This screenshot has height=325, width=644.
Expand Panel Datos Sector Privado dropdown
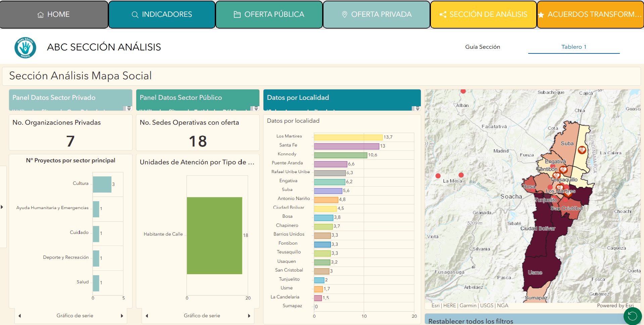click(x=129, y=109)
